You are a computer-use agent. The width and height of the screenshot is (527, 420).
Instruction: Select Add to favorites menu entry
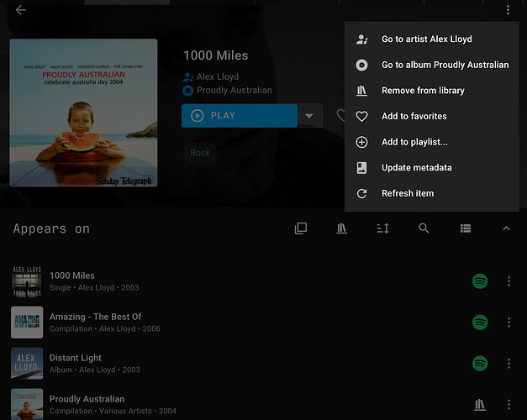(431, 116)
